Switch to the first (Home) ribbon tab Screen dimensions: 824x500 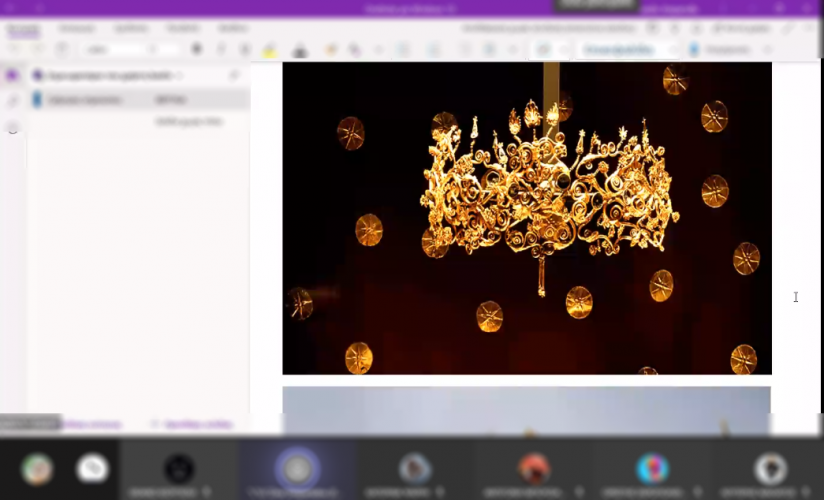[x=22, y=29]
